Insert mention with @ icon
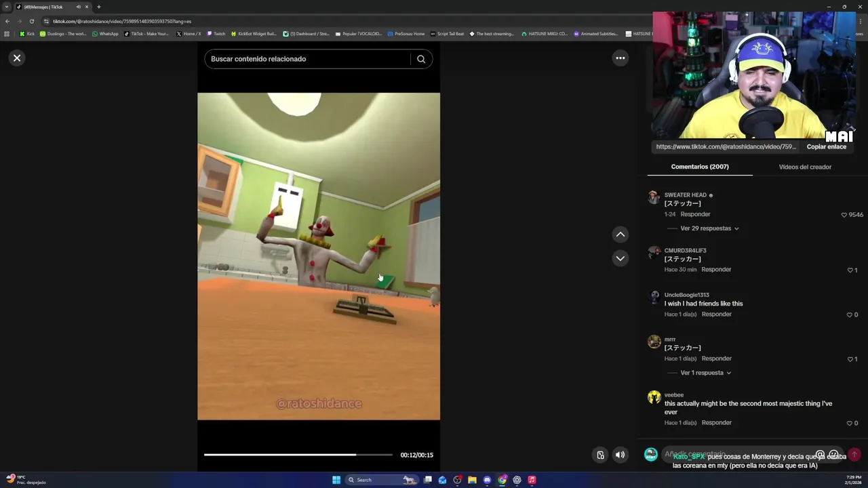Screen dimensions: 868x488 point(820,455)
